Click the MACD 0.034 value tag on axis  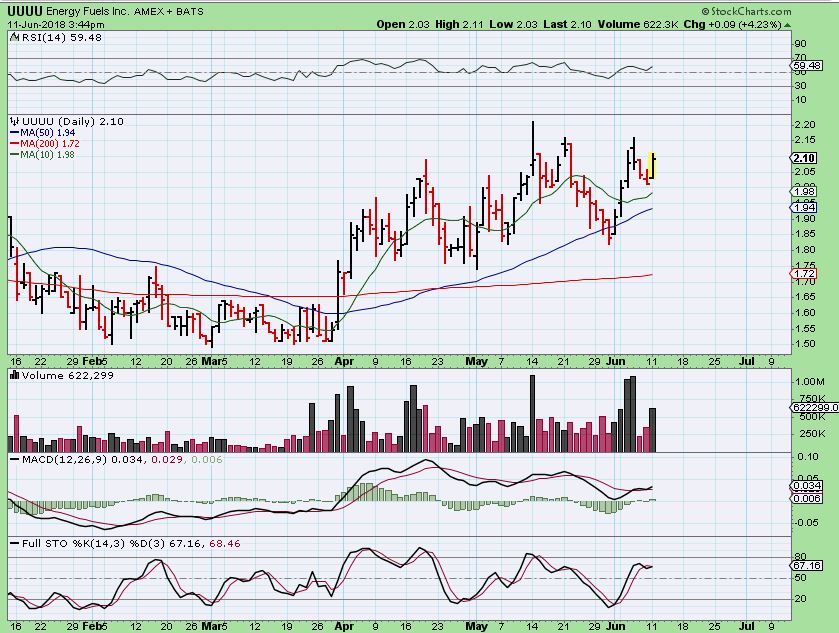(x=806, y=486)
